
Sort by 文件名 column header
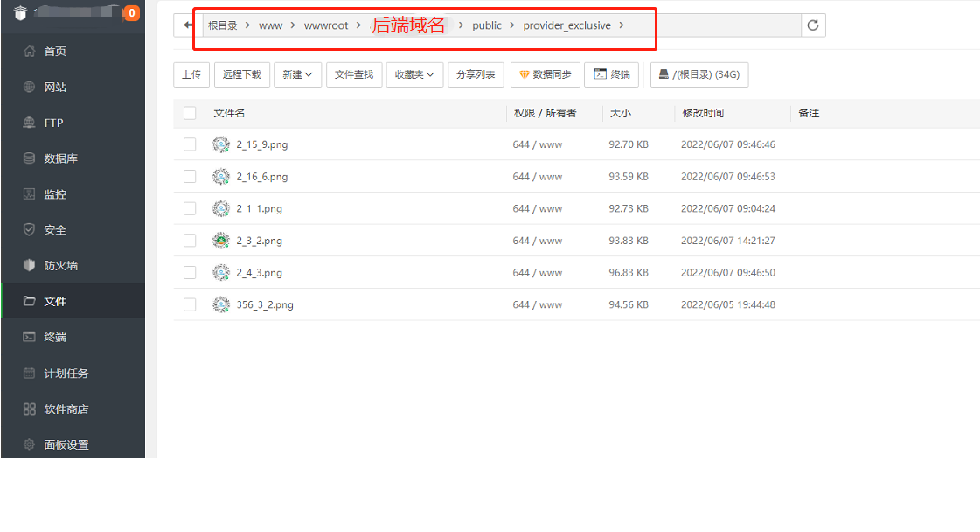(229, 113)
